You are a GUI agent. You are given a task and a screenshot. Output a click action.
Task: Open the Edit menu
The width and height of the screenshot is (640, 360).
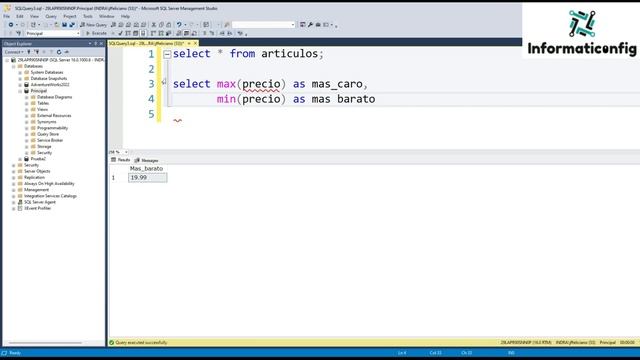pyautogui.click(x=20, y=16)
